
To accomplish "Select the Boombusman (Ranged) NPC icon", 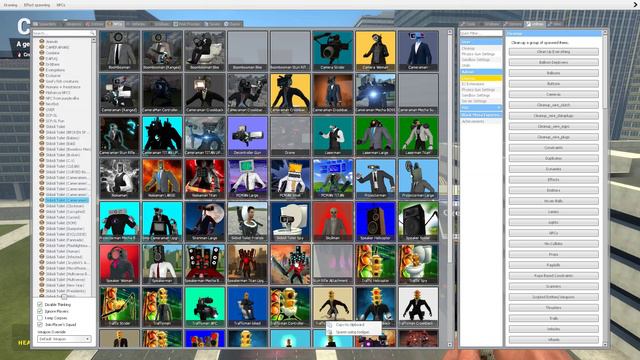I will click(x=162, y=51).
